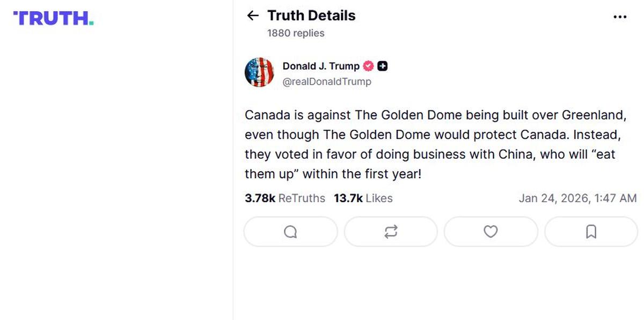Click the word Greenland in the post
Image resolution: width=644 pixels, height=320 pixels.
594,115
